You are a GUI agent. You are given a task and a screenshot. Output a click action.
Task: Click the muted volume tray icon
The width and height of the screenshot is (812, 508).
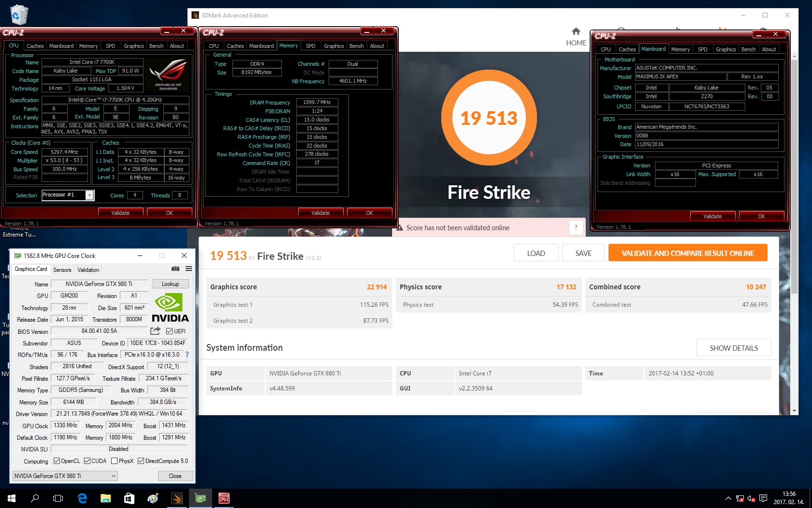coord(751,498)
